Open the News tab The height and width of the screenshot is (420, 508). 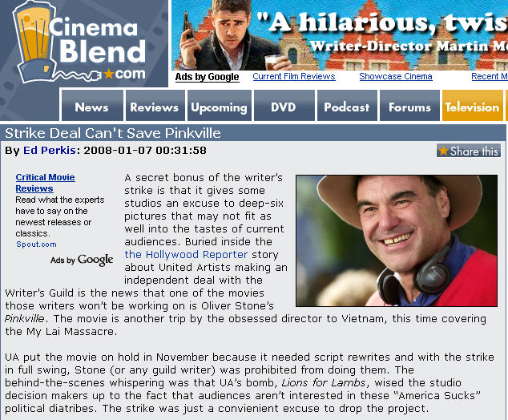[91, 107]
